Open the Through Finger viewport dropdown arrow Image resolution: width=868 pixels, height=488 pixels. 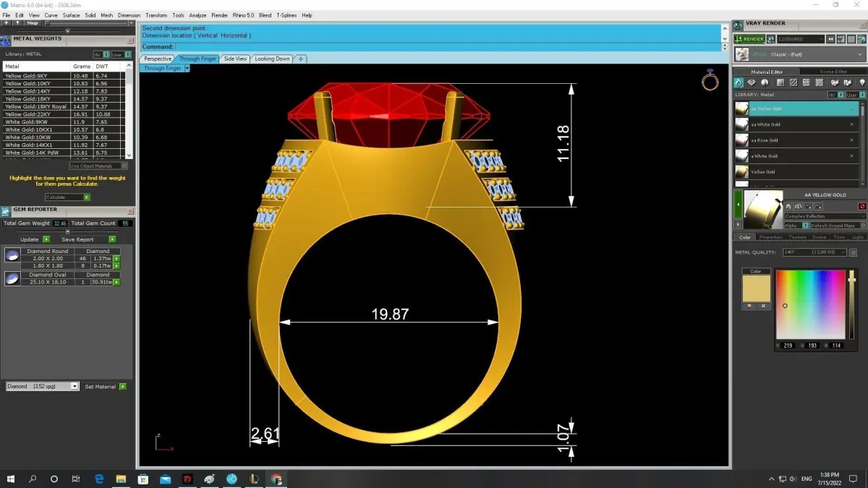pyautogui.click(x=187, y=69)
